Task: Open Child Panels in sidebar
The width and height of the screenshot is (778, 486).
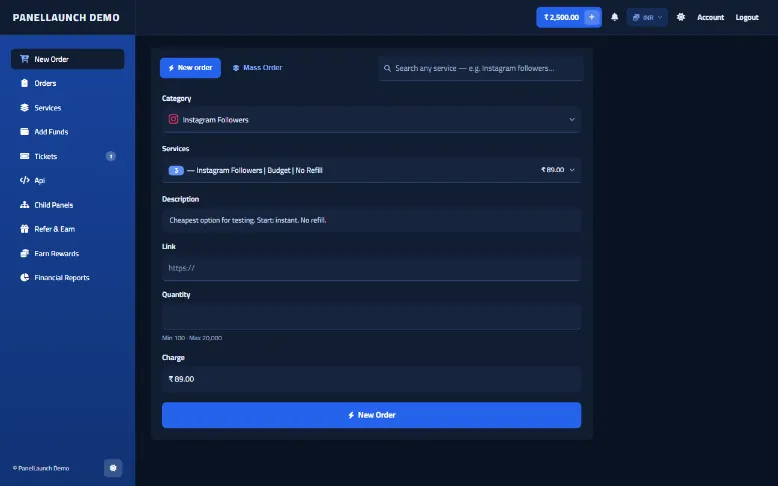Action: point(67,205)
